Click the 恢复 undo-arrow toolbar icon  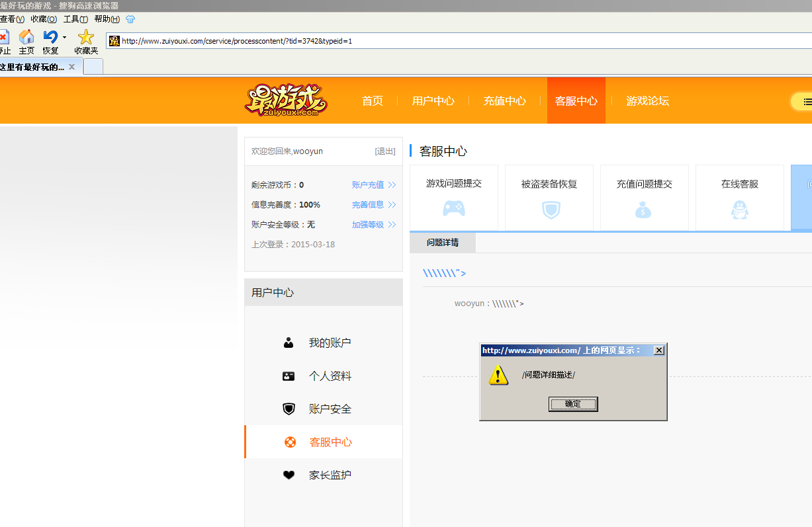[50, 37]
